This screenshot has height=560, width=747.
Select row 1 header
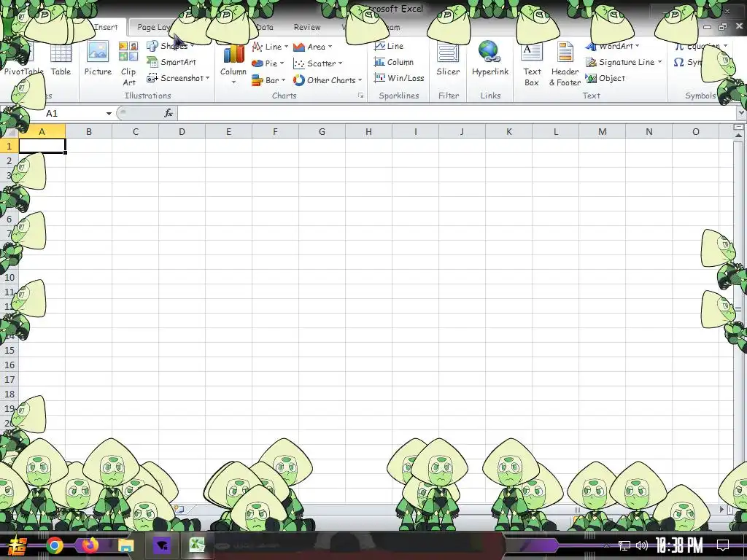click(9, 146)
